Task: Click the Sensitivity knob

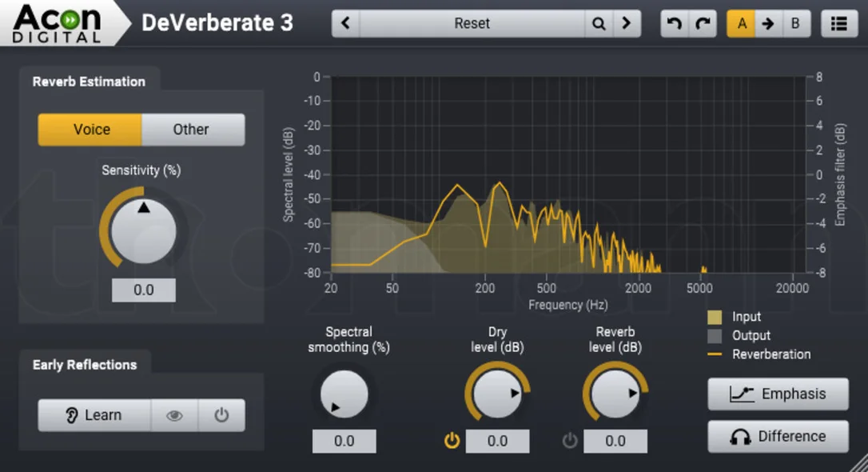Action: (x=143, y=230)
